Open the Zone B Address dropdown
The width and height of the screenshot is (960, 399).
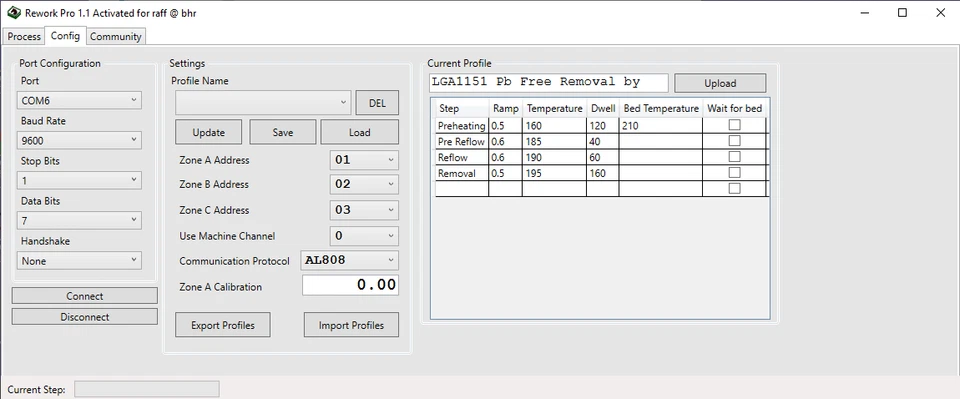click(364, 184)
